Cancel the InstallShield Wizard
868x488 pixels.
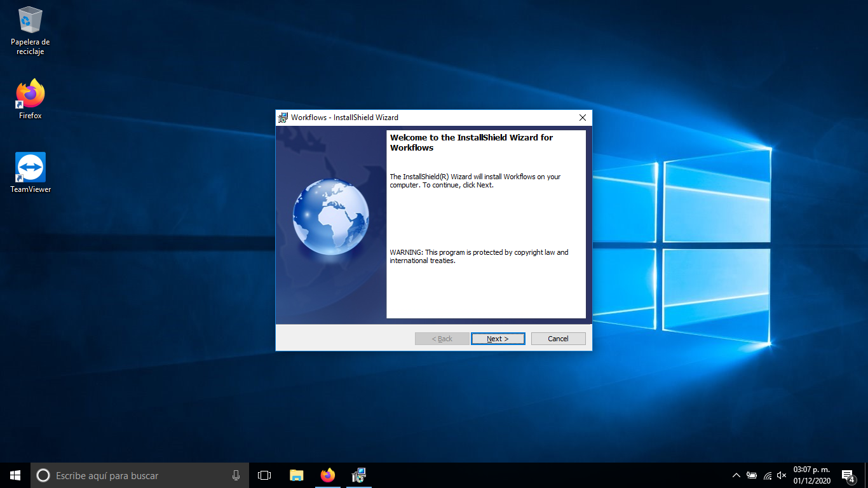coord(558,339)
